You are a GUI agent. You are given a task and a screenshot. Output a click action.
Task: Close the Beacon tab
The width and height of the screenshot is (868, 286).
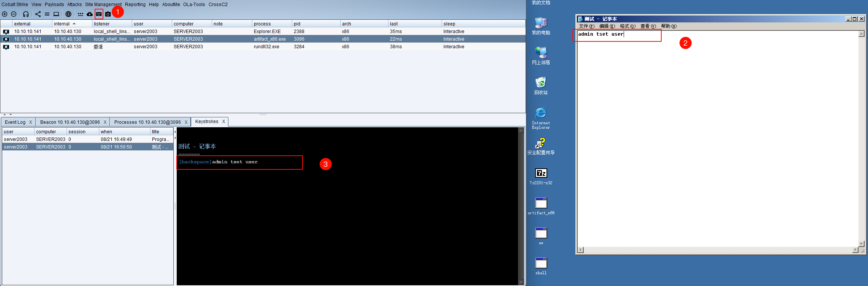coord(105,122)
